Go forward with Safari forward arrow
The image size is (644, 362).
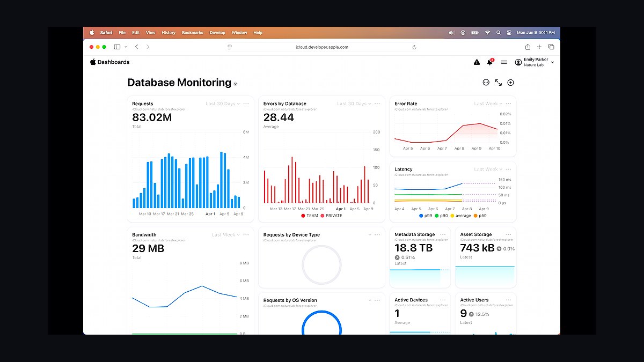tap(148, 47)
